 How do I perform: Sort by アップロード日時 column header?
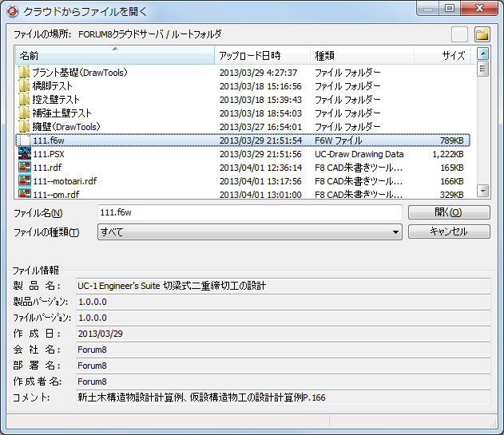pos(262,55)
